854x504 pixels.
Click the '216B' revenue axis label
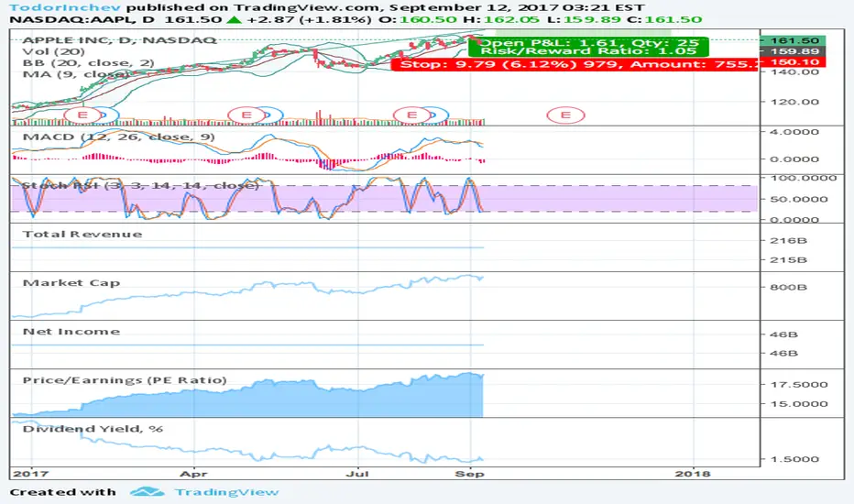788,240
